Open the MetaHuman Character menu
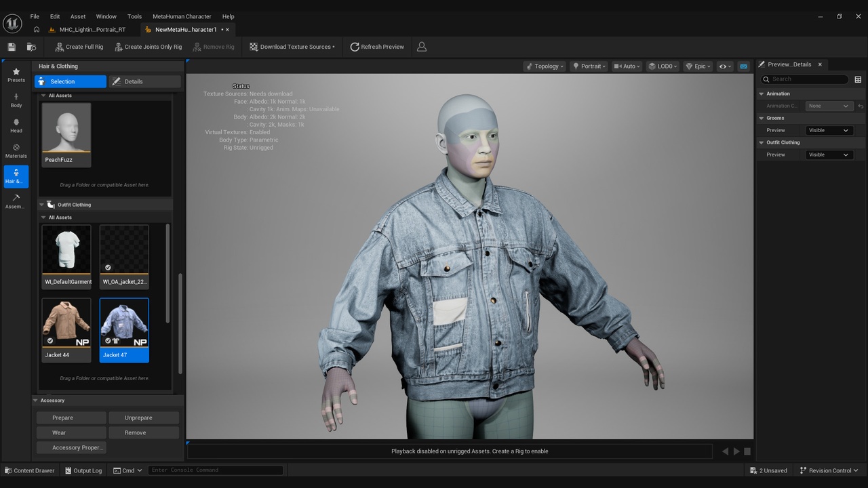Image resolution: width=868 pixels, height=488 pixels. tap(182, 16)
